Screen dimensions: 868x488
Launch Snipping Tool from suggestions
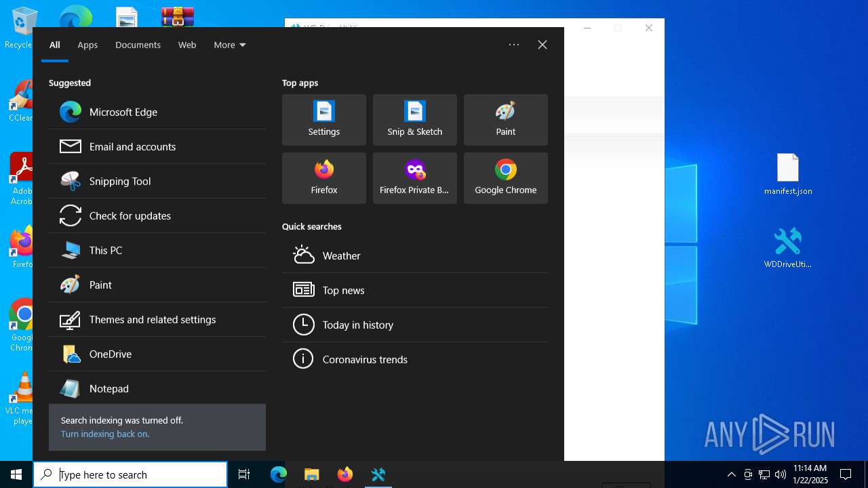[x=157, y=181]
